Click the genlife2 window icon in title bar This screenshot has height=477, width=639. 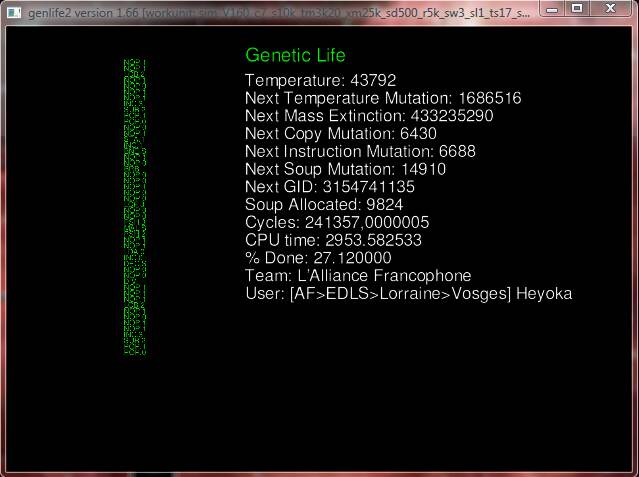tap(14, 9)
